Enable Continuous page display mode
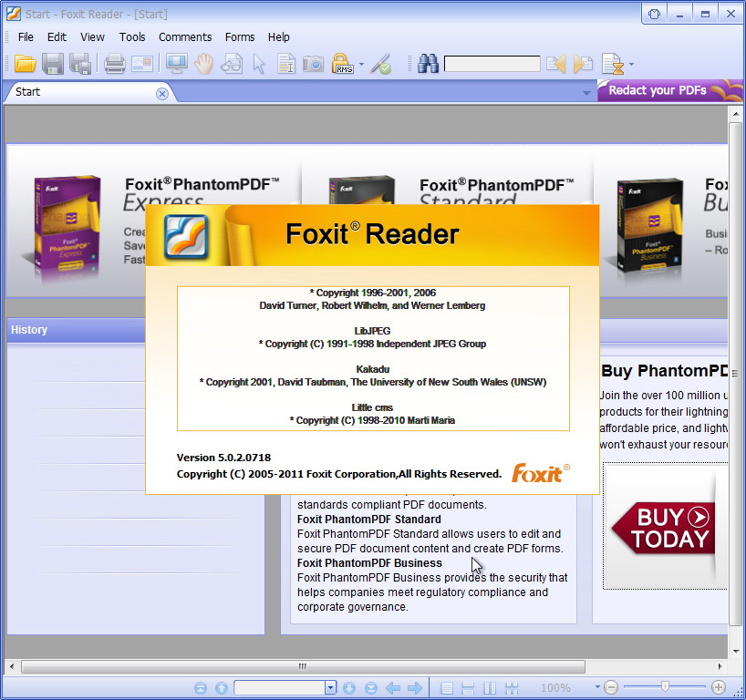This screenshot has height=700, width=746. click(468, 687)
